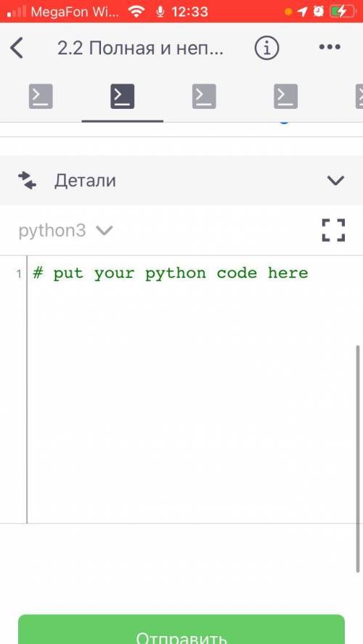This screenshot has width=363, height=644.
Task: Click line number 1 in editor gutter
Action: click(x=19, y=274)
